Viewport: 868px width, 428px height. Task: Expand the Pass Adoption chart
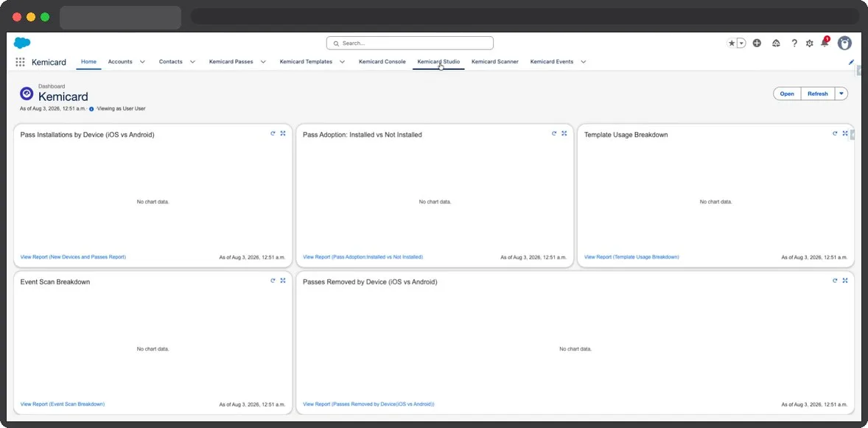(x=564, y=133)
